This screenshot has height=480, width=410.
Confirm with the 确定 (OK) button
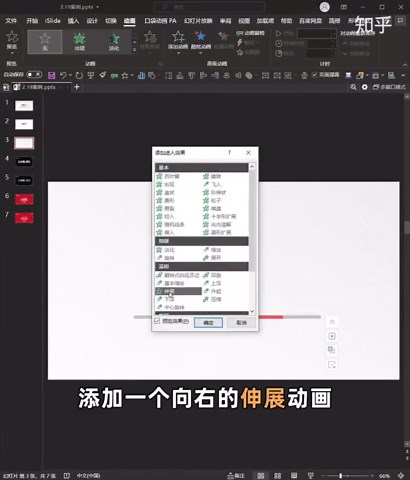coord(208,322)
